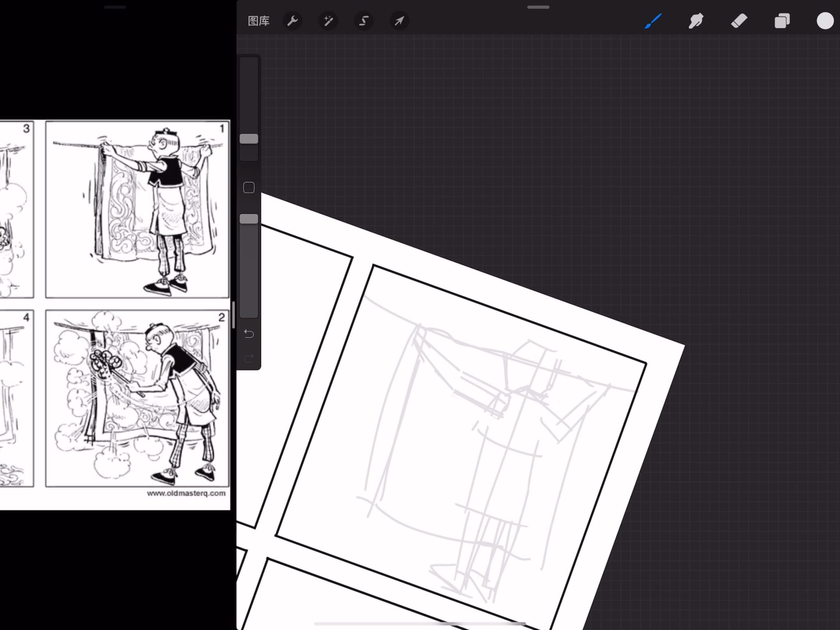
Task: Open the white color picker
Action: 825,21
